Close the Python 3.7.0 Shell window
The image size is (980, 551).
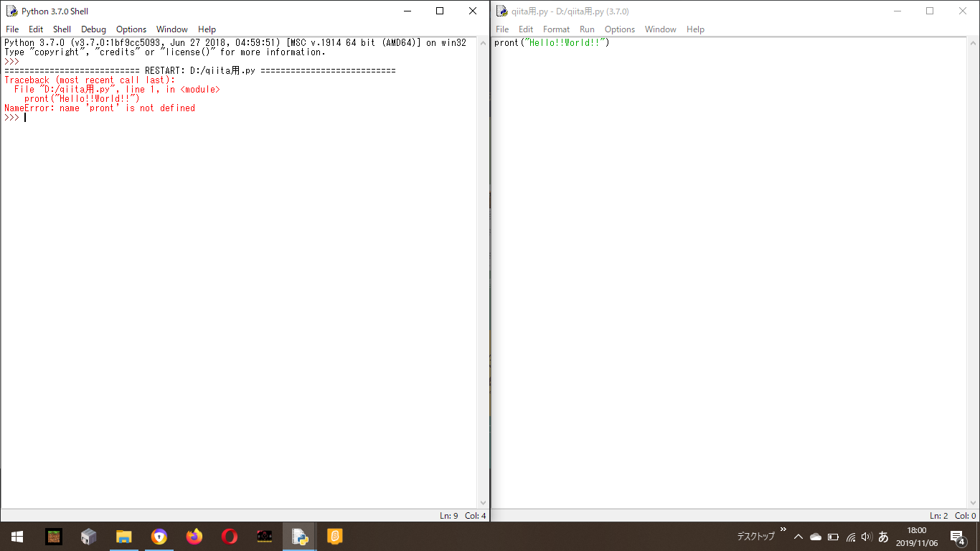pos(473,11)
